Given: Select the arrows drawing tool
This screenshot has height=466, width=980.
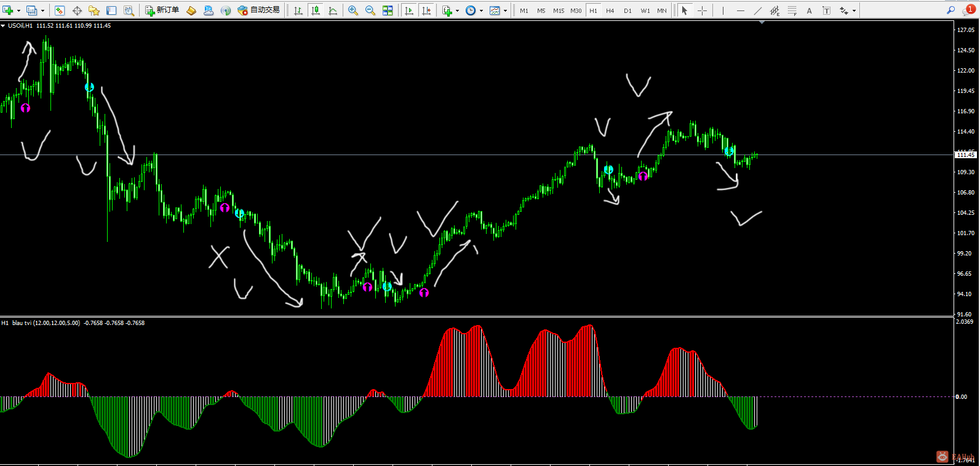Looking at the screenshot, I should click(844, 10).
